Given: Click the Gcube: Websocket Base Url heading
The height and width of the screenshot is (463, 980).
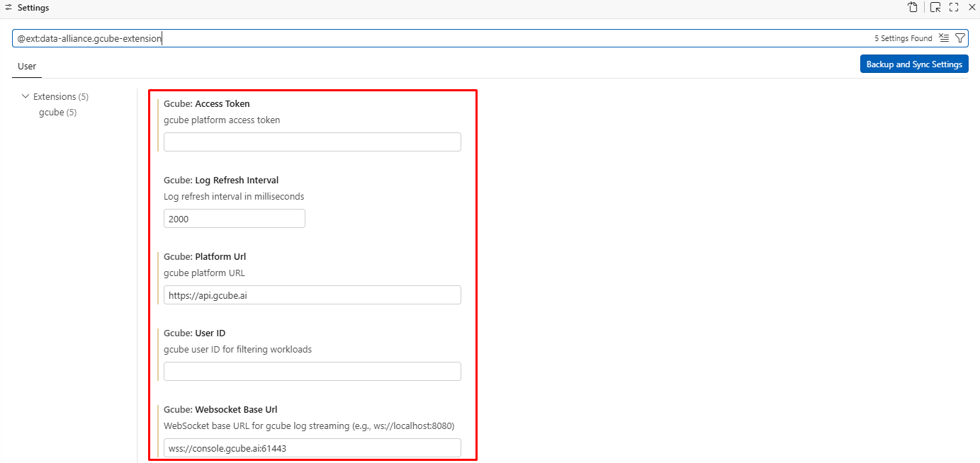Looking at the screenshot, I should pyautogui.click(x=220, y=410).
